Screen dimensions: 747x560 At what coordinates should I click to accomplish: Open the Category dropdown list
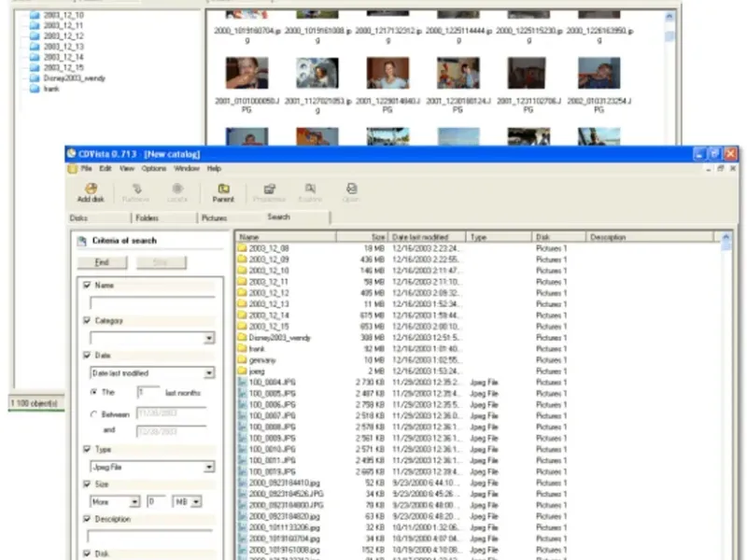click(208, 338)
